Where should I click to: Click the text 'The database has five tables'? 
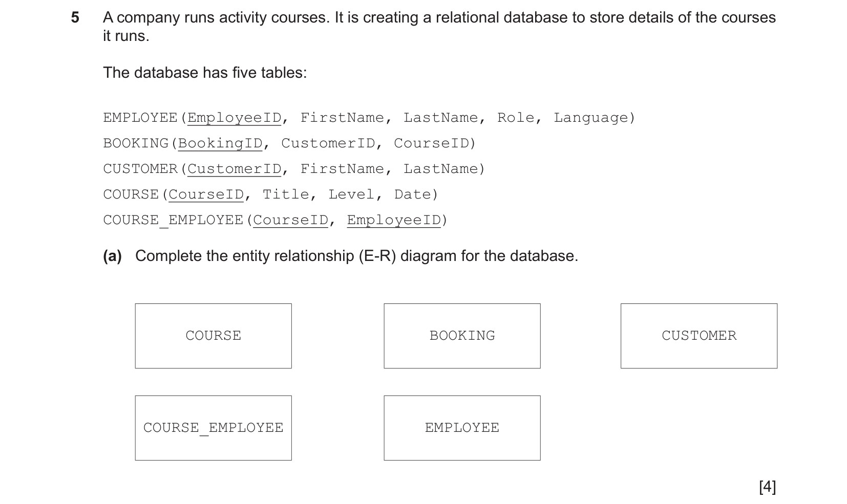coord(205,73)
